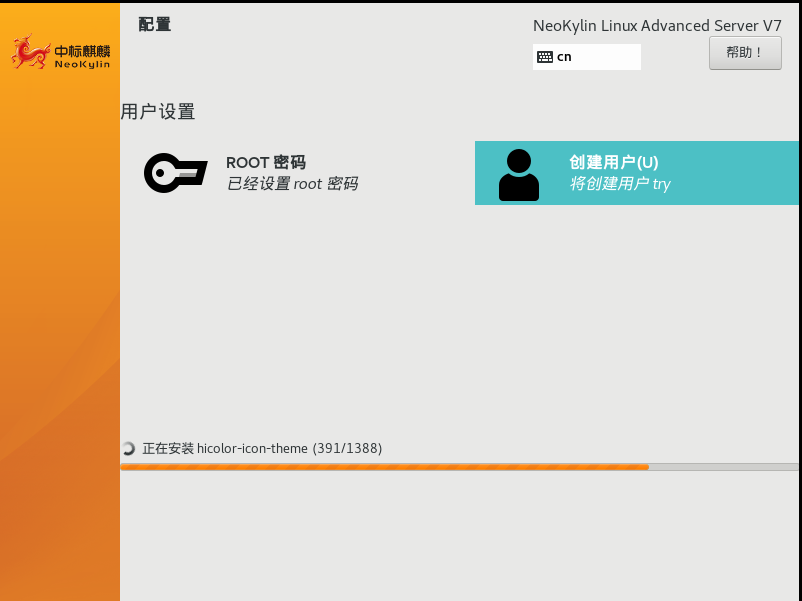Click the 用户设置 section heading

(158, 112)
